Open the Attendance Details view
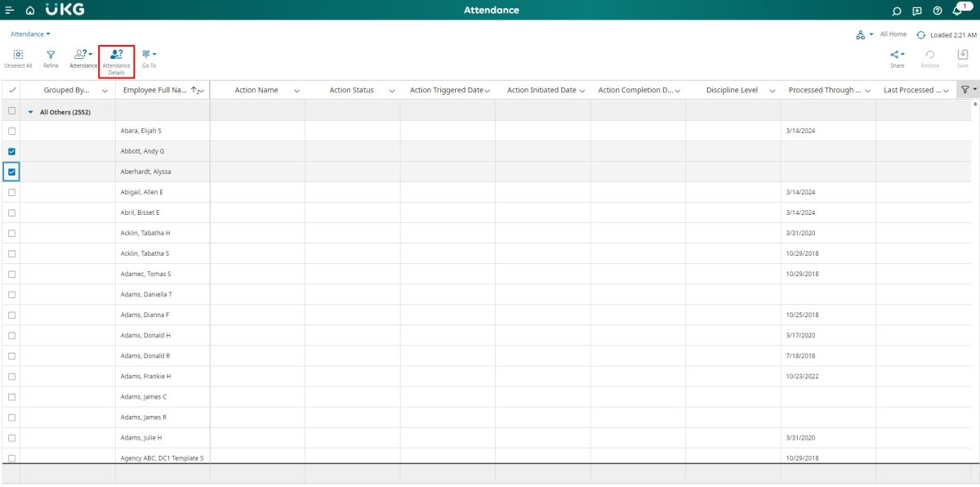The image size is (980, 487). point(115,55)
